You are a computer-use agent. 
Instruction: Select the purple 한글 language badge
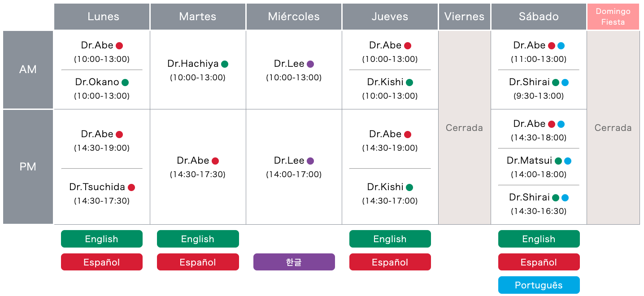point(294,262)
